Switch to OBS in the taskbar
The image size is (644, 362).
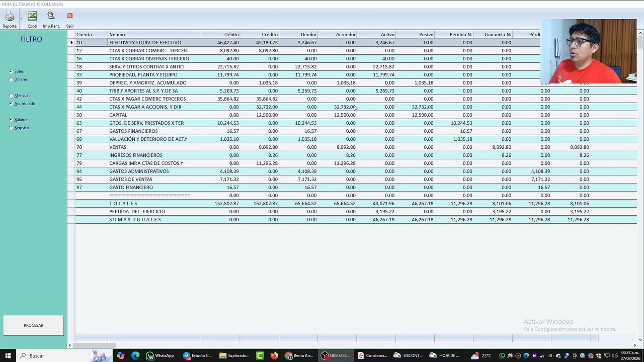pyautogui.click(x=336, y=355)
